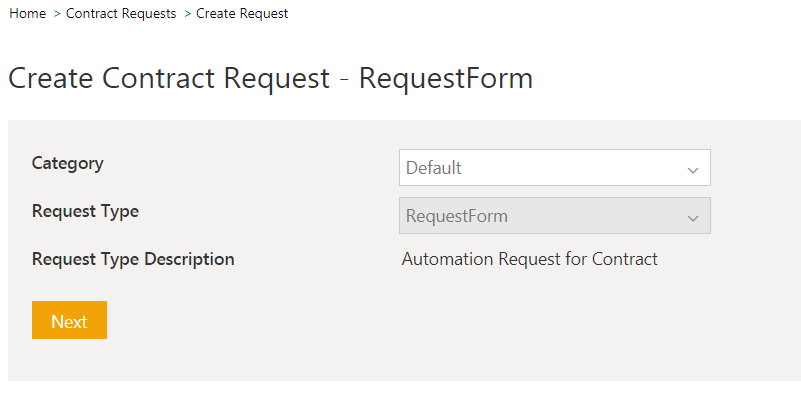Select the Default value in Category
The height and width of the screenshot is (413, 801).
[434, 168]
